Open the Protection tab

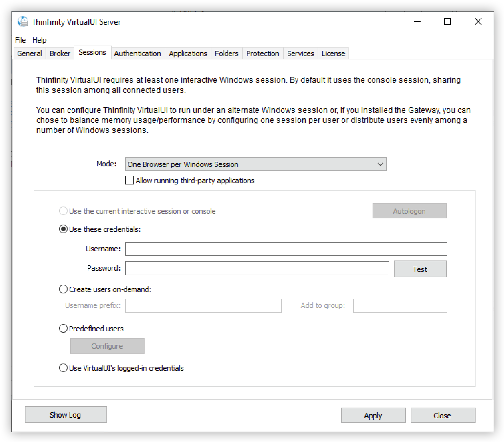[x=263, y=53]
